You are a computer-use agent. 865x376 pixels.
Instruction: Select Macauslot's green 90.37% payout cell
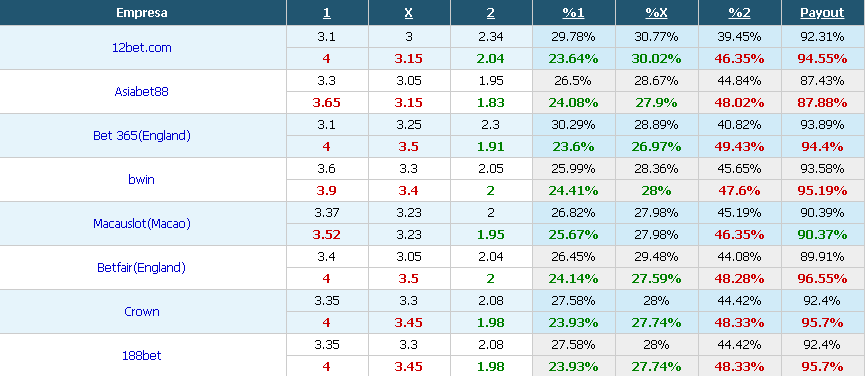click(x=823, y=235)
